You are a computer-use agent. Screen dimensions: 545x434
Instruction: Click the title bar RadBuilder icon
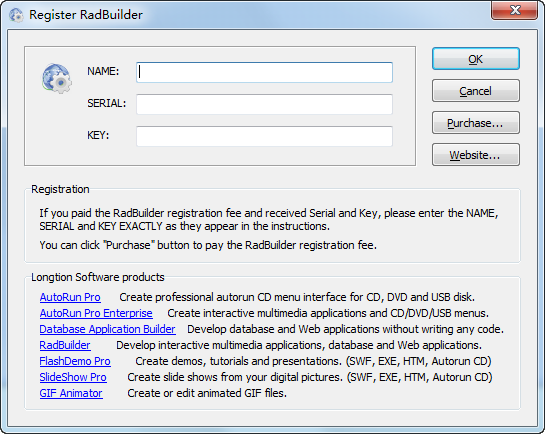point(16,15)
